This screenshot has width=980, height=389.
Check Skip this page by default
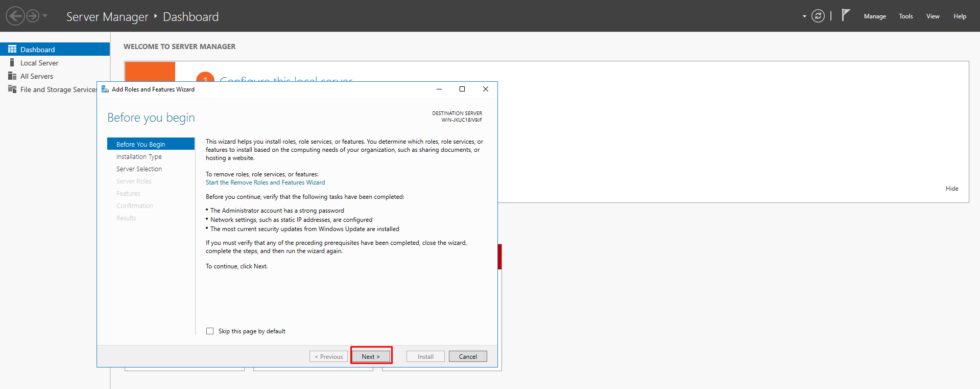pyautogui.click(x=210, y=331)
